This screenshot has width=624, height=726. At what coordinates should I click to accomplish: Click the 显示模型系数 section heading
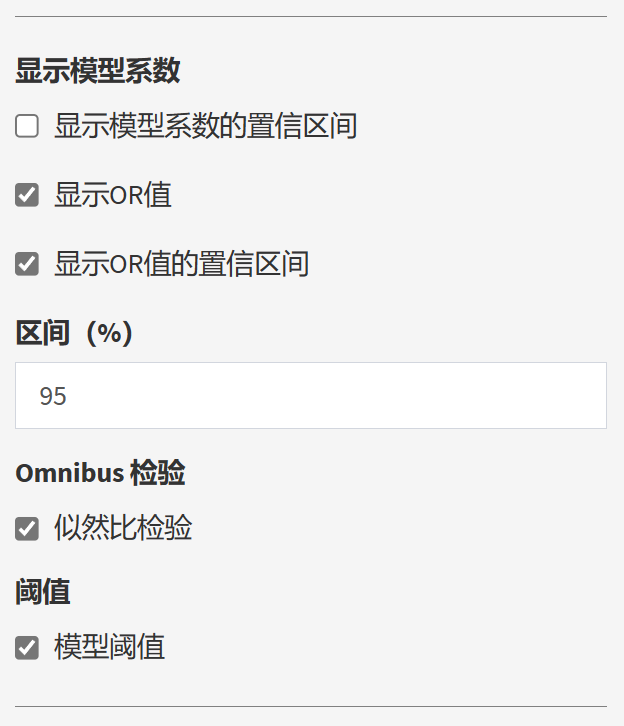97,71
